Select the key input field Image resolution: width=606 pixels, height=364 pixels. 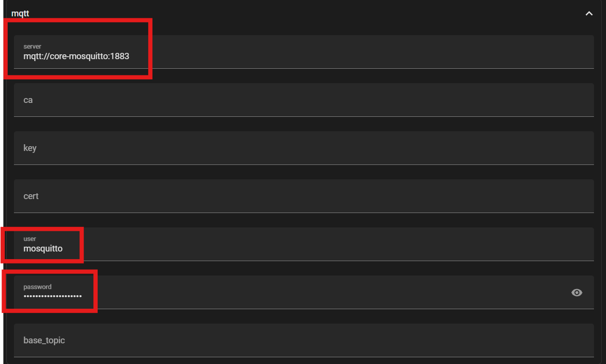pyautogui.click(x=303, y=148)
